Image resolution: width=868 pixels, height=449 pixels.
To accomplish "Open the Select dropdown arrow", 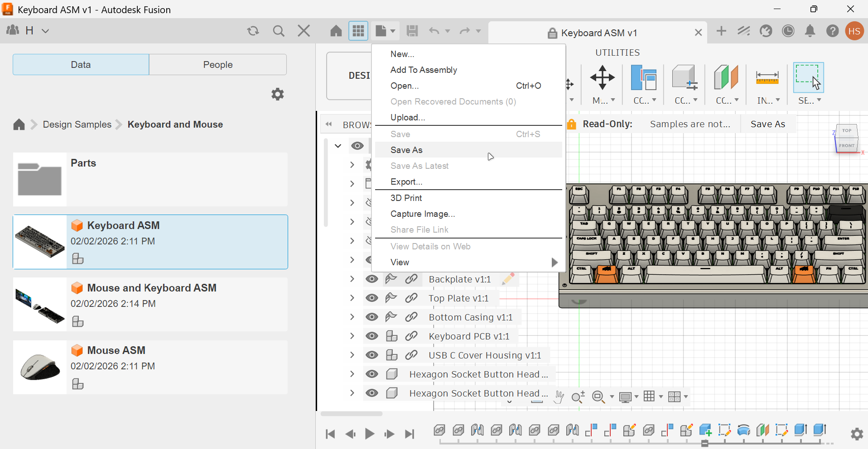I will [x=819, y=100].
